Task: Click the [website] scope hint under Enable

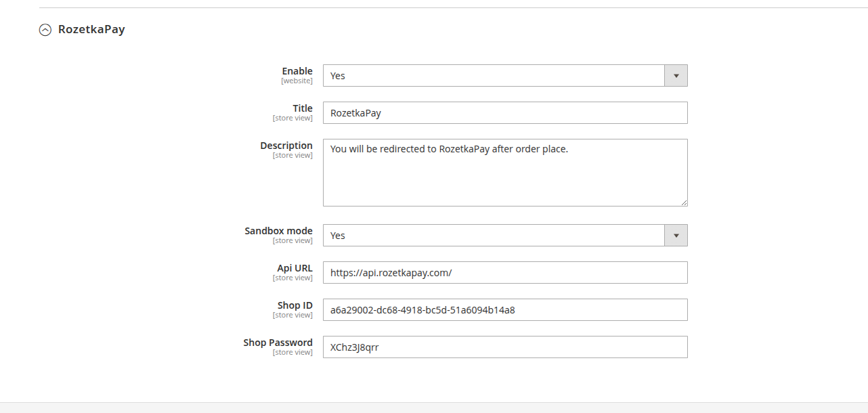Action: [x=297, y=81]
